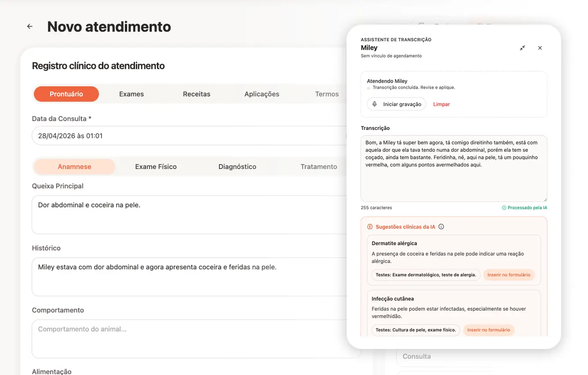The width and height of the screenshot is (588, 375).
Task: Insert Dermatite alérgica suggestion into form
Action: pos(509,275)
